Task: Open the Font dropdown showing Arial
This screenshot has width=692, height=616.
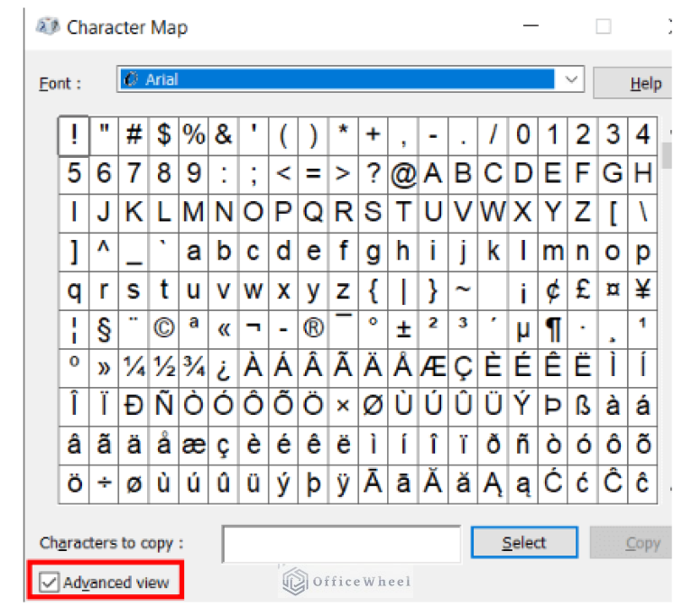Action: pos(338,80)
